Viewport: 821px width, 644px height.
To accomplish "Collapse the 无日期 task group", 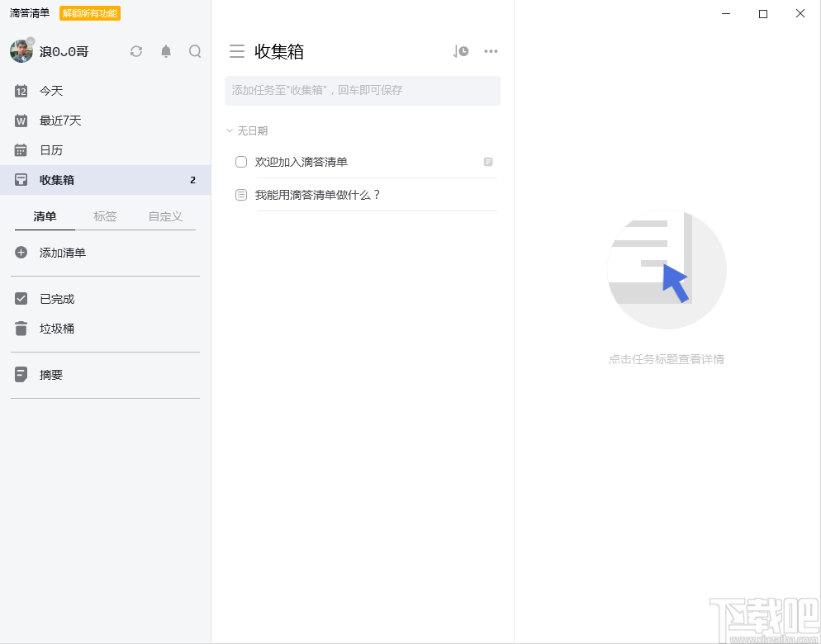I will [x=229, y=130].
